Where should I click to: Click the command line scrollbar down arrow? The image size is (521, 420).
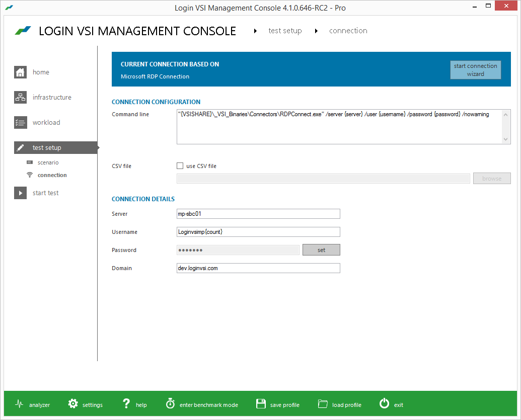click(x=506, y=139)
